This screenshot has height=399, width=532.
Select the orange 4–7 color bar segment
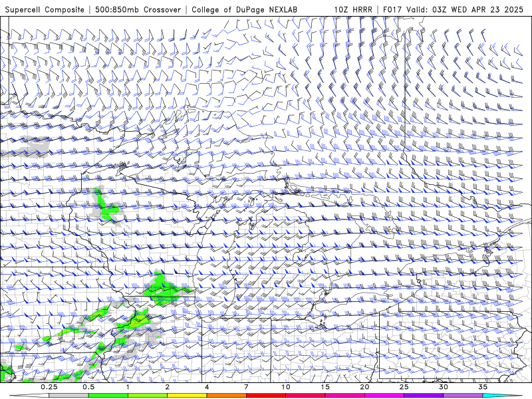[226, 396]
